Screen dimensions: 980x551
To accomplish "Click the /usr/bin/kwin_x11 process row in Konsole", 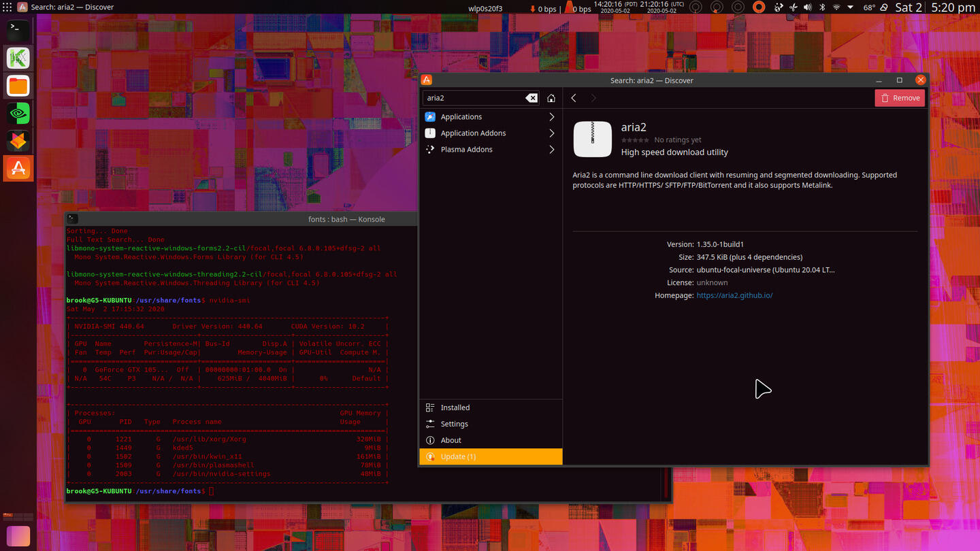I will tap(227, 456).
